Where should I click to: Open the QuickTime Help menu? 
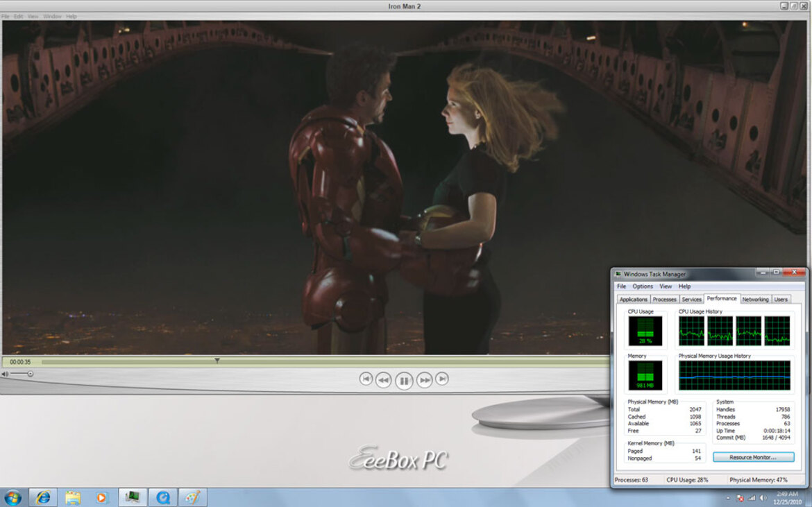coord(71,17)
